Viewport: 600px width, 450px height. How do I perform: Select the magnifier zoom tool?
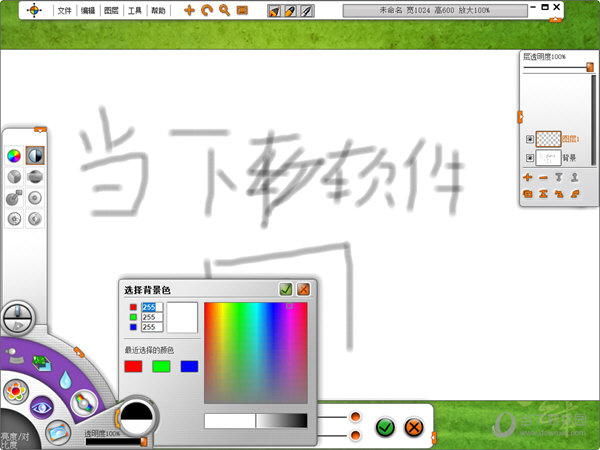click(x=224, y=10)
